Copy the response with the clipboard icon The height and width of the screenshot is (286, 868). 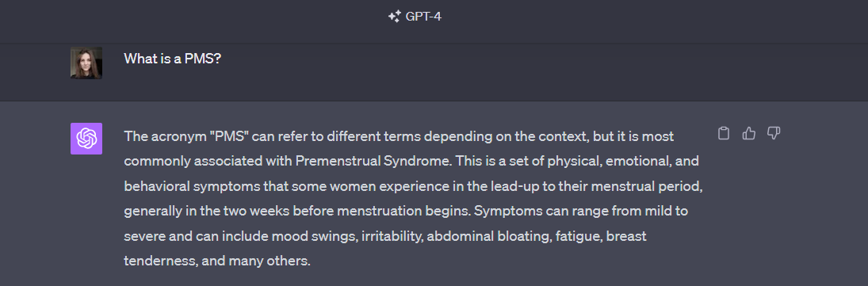pyautogui.click(x=723, y=133)
